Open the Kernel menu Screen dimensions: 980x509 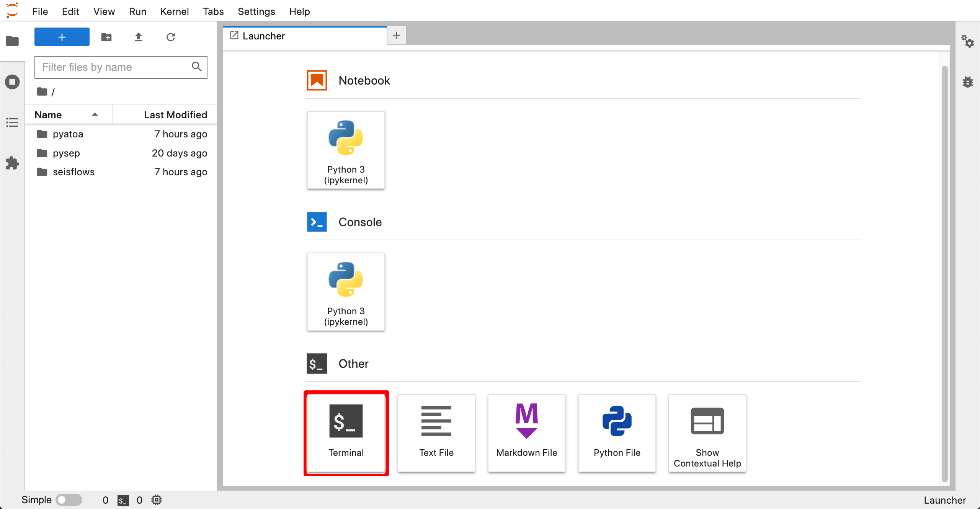[x=175, y=11]
